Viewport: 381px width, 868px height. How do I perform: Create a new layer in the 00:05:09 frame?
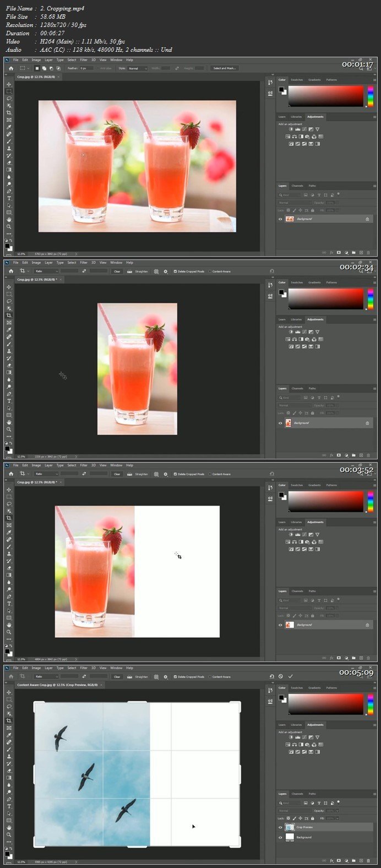coord(361,861)
